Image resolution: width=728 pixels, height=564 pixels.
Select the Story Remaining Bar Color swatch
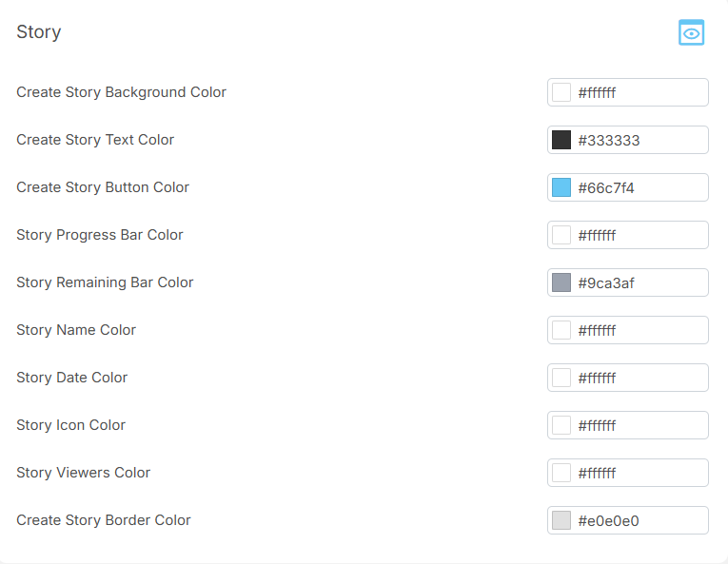click(x=561, y=282)
